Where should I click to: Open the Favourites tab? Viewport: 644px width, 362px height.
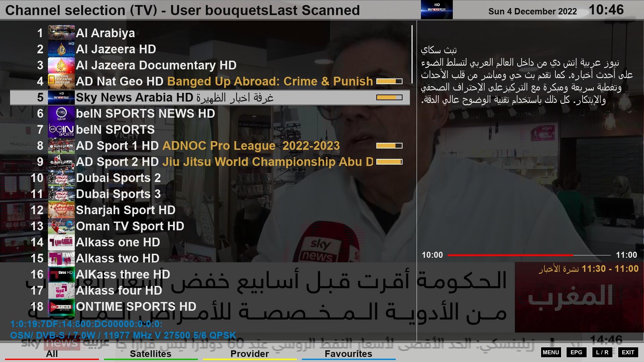348,354
